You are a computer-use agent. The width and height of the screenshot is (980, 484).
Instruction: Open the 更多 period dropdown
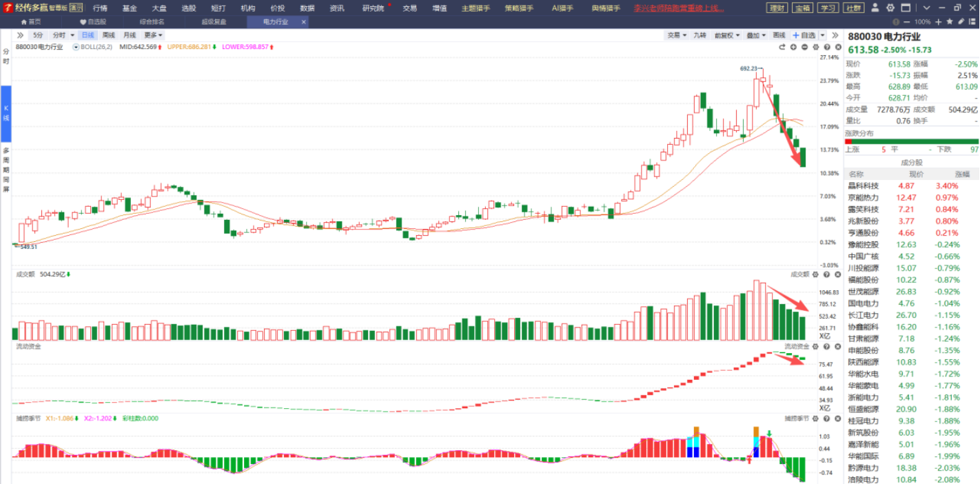click(x=153, y=35)
